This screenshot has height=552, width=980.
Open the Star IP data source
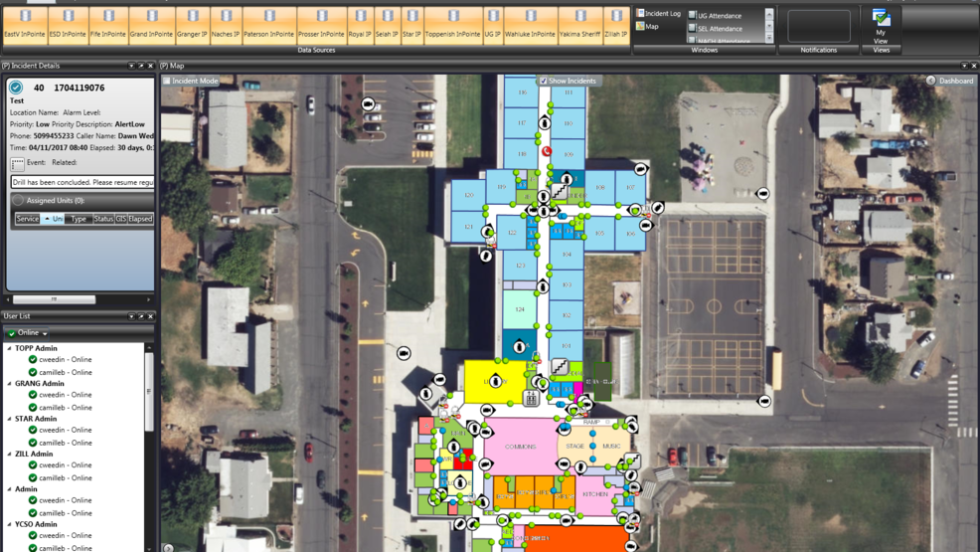tap(411, 25)
